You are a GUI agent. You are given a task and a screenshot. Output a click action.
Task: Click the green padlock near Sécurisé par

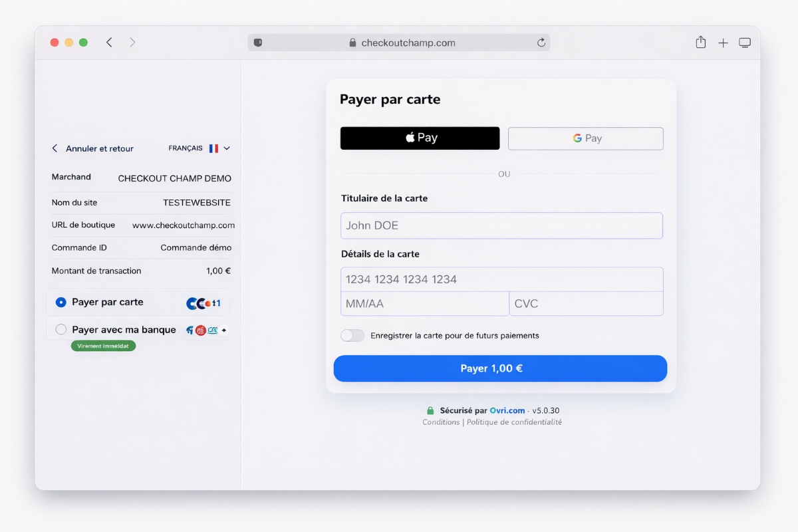coord(430,411)
